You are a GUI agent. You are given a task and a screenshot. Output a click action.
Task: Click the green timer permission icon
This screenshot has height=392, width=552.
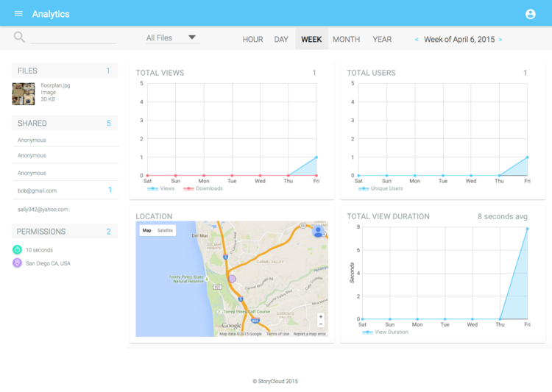[x=17, y=249]
